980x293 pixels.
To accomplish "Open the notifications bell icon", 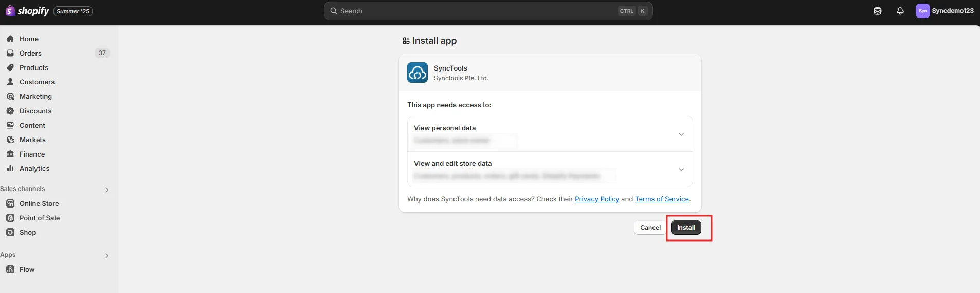I will click(900, 11).
